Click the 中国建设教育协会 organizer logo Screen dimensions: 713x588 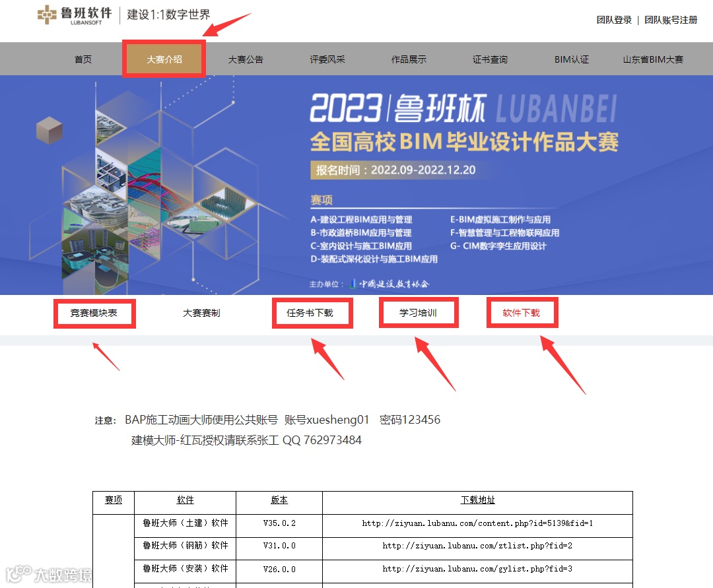tap(390, 284)
